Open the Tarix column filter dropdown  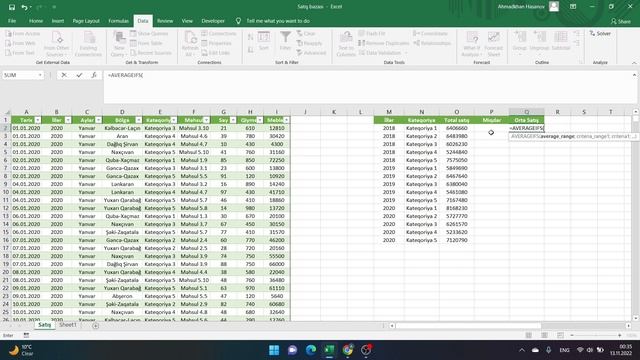(38, 120)
